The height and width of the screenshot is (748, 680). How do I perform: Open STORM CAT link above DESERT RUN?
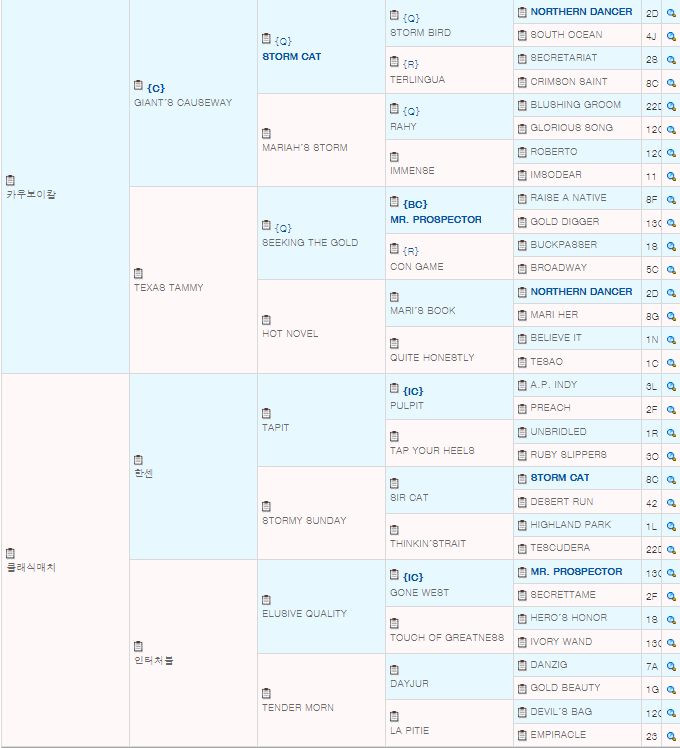pos(560,478)
